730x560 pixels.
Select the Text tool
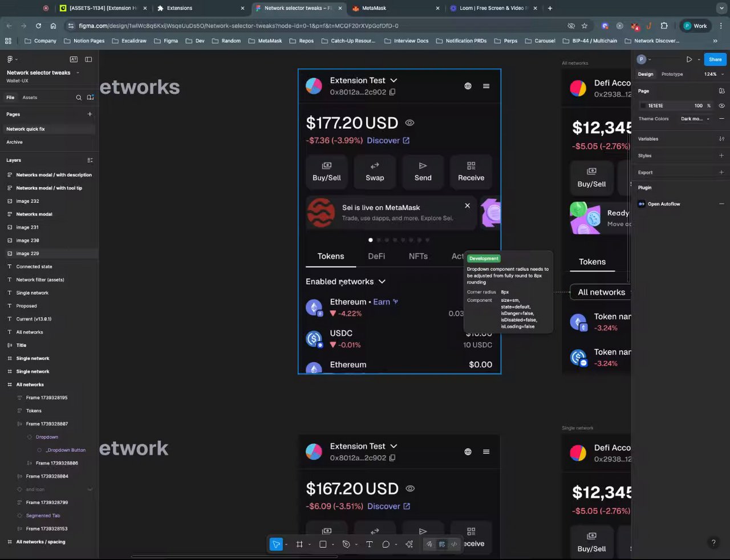[369, 544]
